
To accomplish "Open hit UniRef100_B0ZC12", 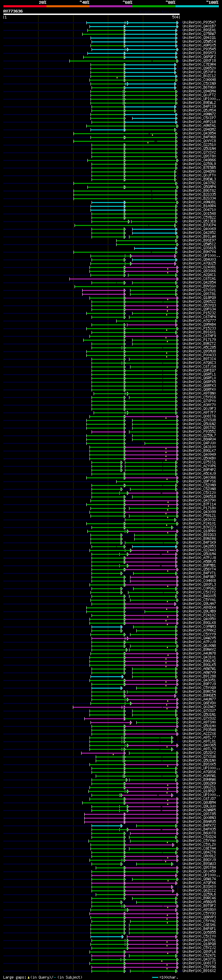I will [199, 76].
